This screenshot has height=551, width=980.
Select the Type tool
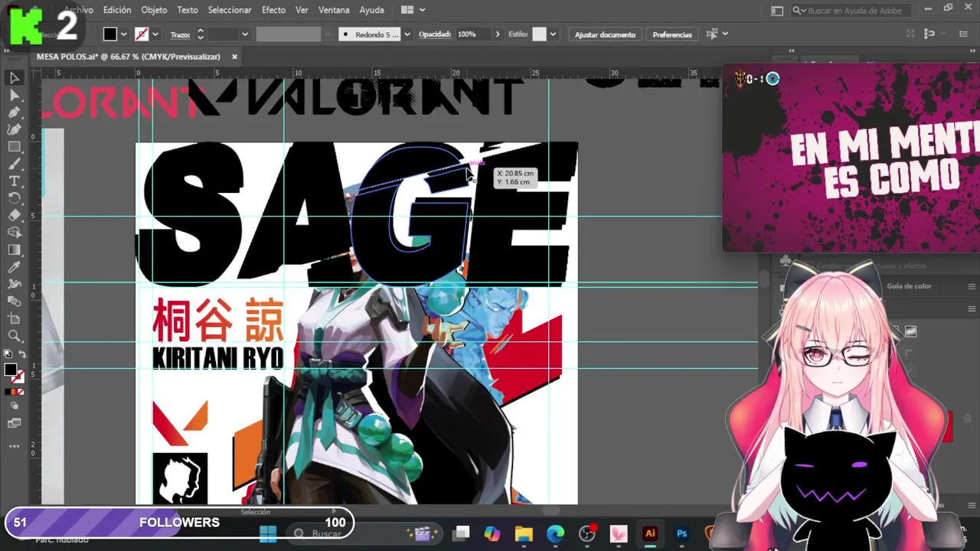point(14,181)
